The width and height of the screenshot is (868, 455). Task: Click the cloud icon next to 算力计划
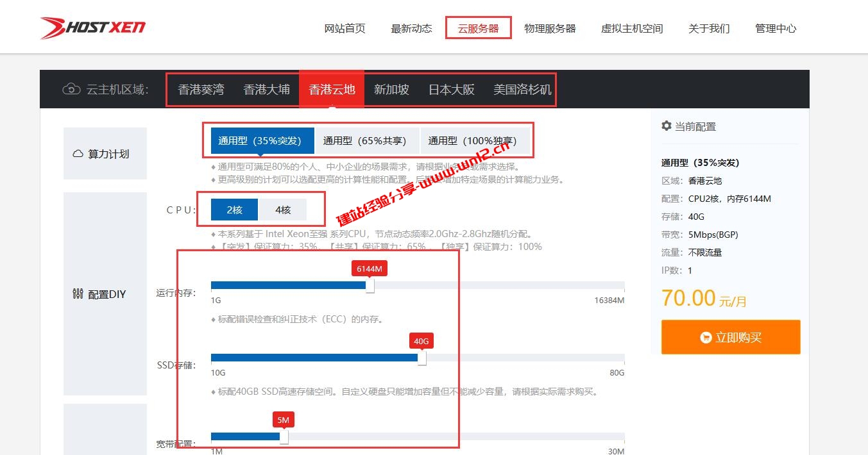77,153
